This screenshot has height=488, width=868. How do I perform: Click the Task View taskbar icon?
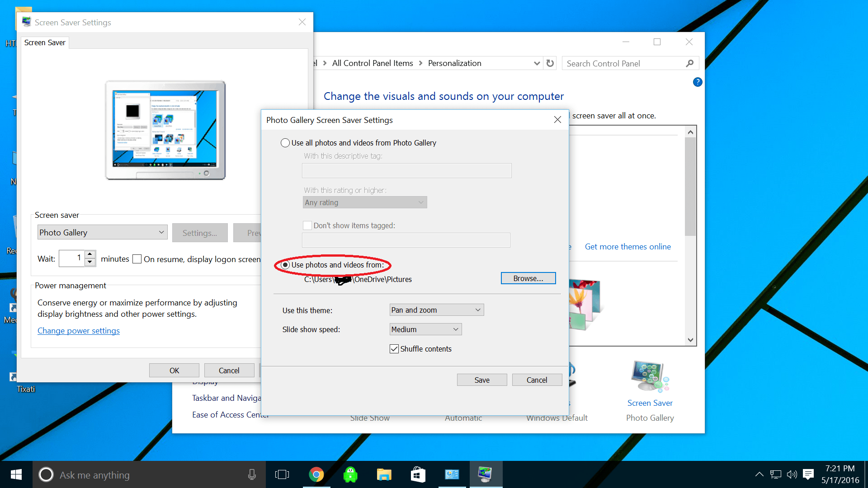(282, 474)
